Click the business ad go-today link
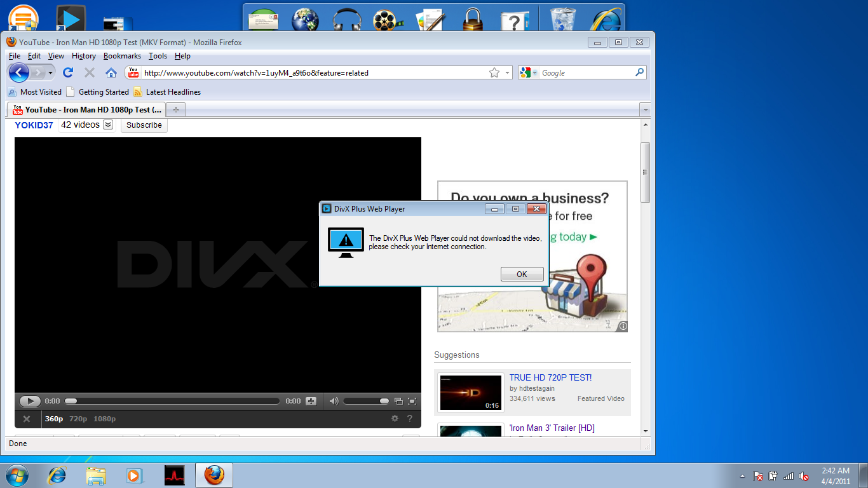This screenshot has width=868, height=488. pos(574,237)
